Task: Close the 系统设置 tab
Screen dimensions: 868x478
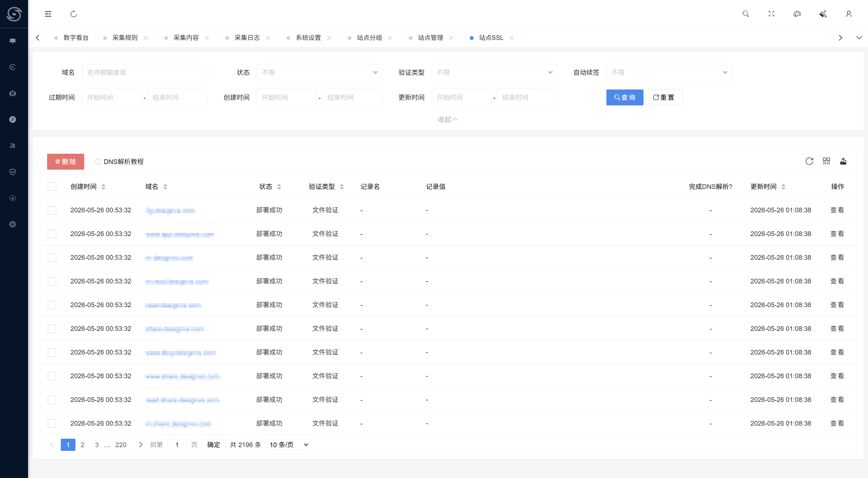Action: point(329,38)
